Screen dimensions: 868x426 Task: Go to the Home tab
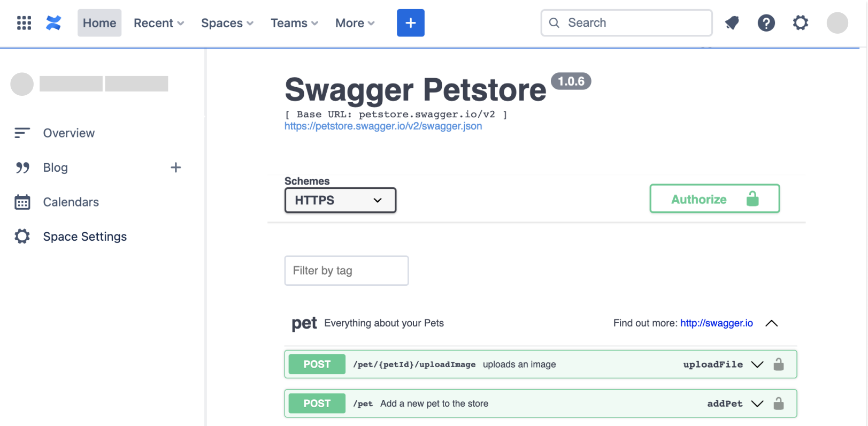click(x=99, y=23)
